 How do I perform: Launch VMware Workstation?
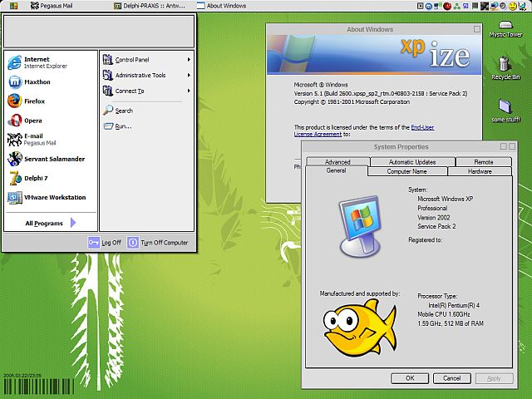(51, 198)
